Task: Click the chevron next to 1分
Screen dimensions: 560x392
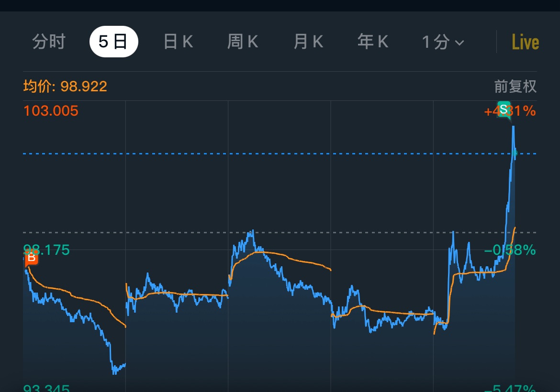Action: (459, 43)
